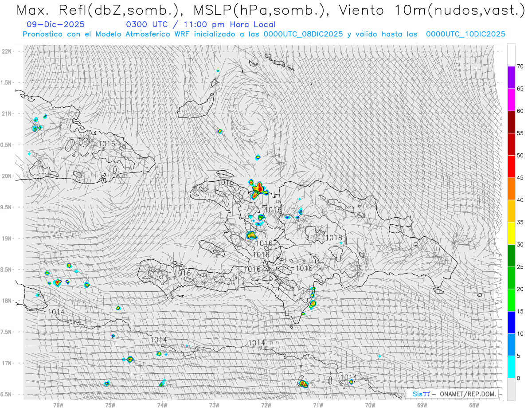Click the latitude axis label '21N'
Viewport: 532px width, 411px height.
click(x=7, y=114)
